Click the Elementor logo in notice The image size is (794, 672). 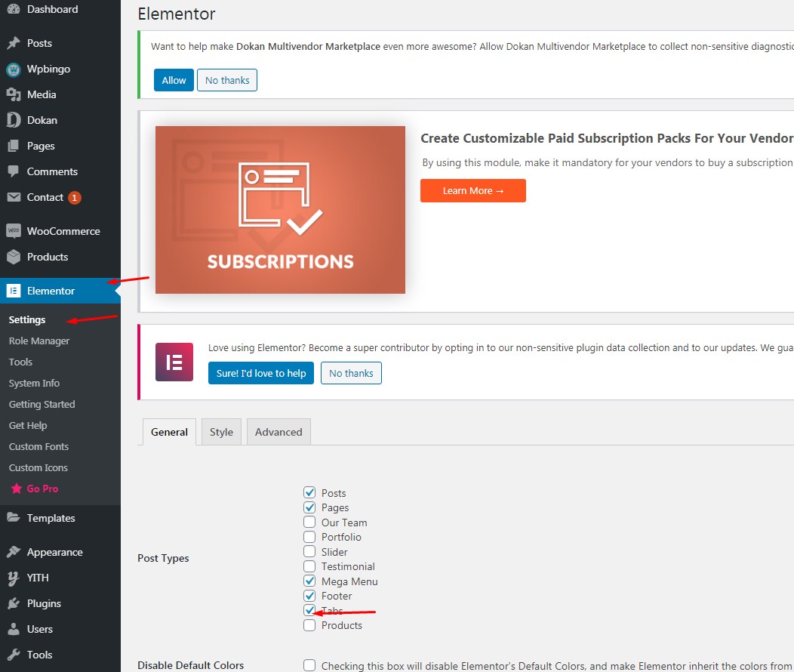coord(174,362)
